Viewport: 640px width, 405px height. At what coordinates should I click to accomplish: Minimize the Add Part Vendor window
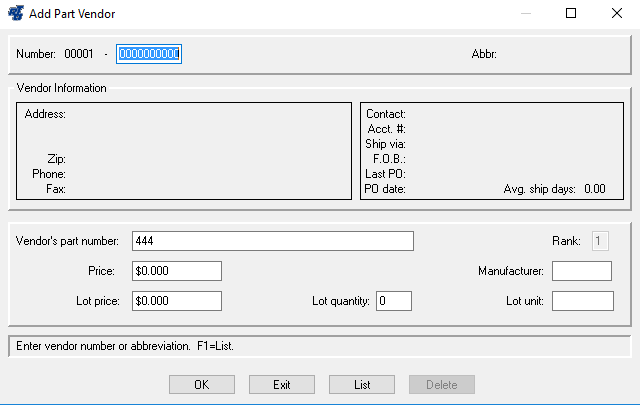524,14
